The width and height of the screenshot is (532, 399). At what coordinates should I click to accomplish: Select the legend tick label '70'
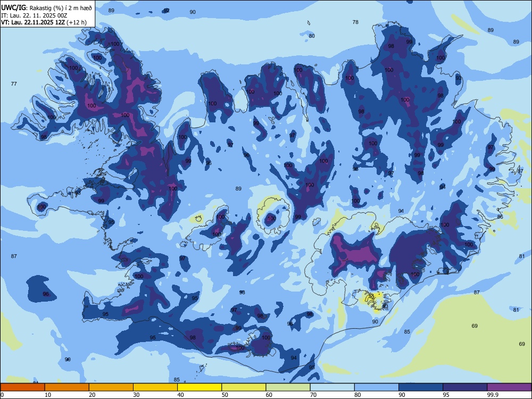(x=313, y=395)
